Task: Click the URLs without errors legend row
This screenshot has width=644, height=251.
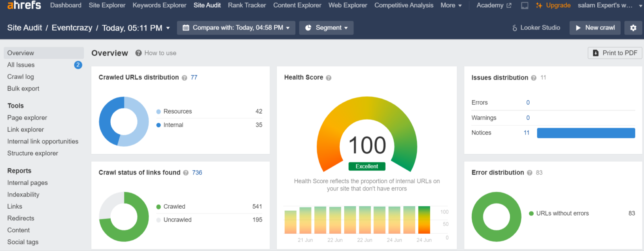Action: click(582, 214)
